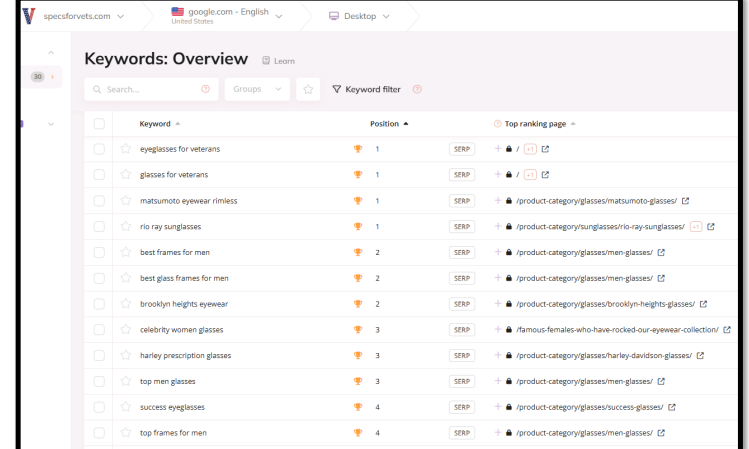749x449 pixels.
Task: Click the favorites star button beside Groups
Action: (x=309, y=89)
